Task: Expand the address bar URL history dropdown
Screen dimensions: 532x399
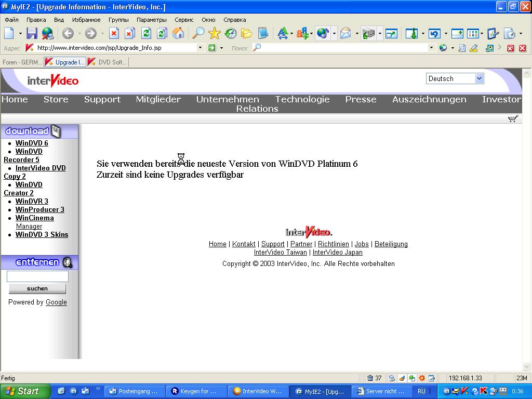Action: [200, 48]
